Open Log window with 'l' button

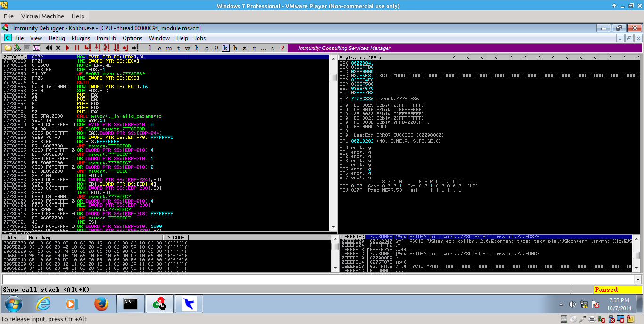point(150,48)
